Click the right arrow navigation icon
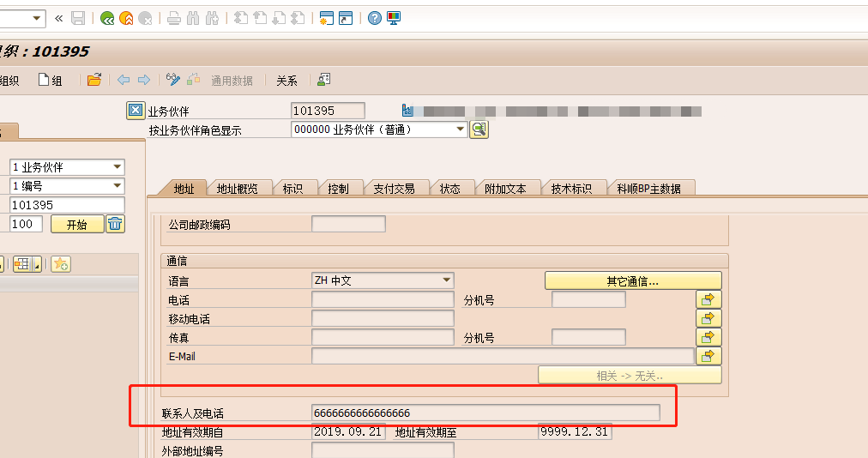868x458 pixels. click(x=144, y=80)
